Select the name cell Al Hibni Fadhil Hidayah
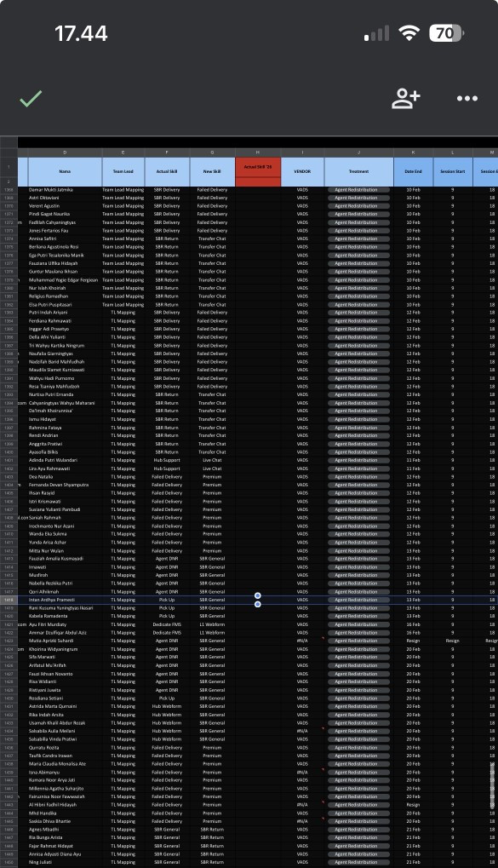 pyautogui.click(x=65, y=804)
